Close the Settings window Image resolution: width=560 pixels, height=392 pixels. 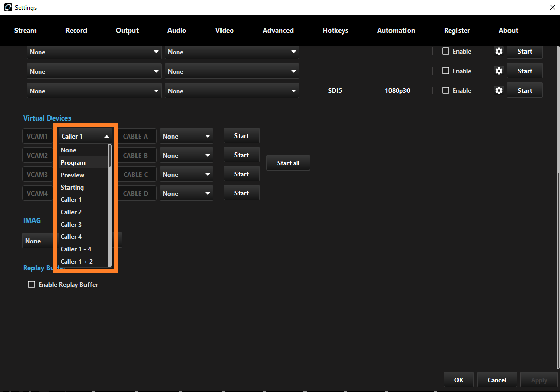coord(552,8)
